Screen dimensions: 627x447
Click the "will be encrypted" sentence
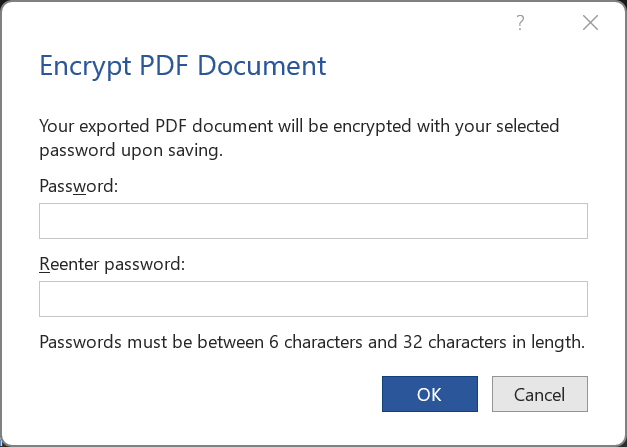click(298, 127)
